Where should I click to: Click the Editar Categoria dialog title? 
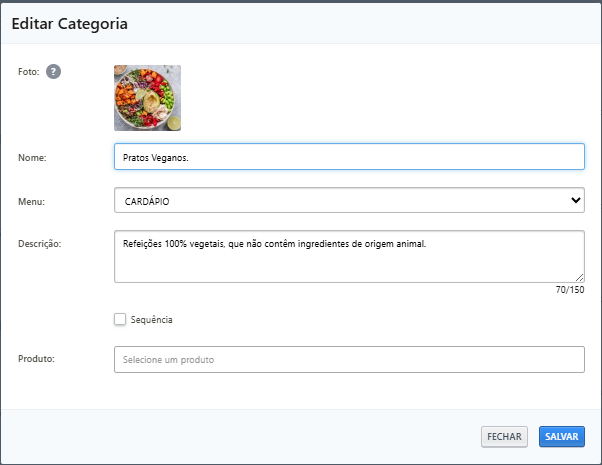click(69, 24)
